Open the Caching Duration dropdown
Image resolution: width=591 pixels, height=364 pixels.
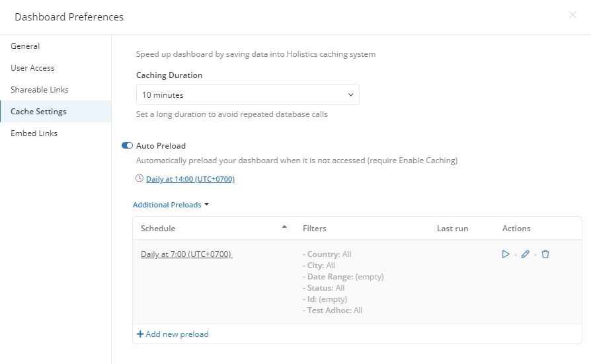pyautogui.click(x=247, y=94)
